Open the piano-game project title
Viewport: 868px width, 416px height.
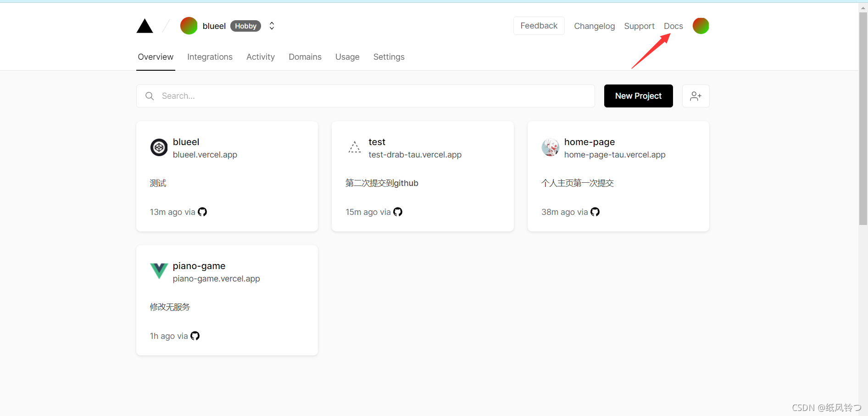(x=199, y=266)
